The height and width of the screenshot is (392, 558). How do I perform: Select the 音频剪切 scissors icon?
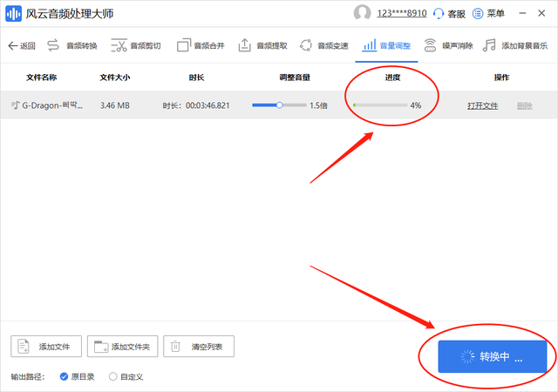119,45
